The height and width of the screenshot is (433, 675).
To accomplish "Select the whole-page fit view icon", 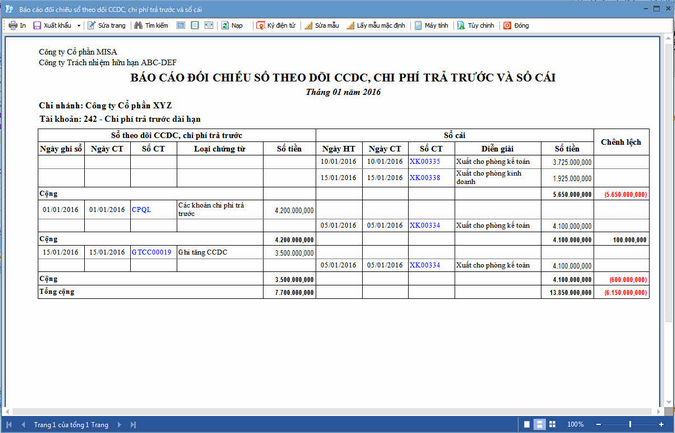I will point(181,25).
